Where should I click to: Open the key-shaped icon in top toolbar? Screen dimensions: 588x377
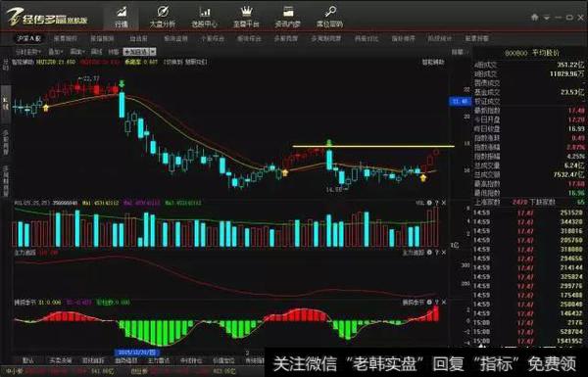329,17
